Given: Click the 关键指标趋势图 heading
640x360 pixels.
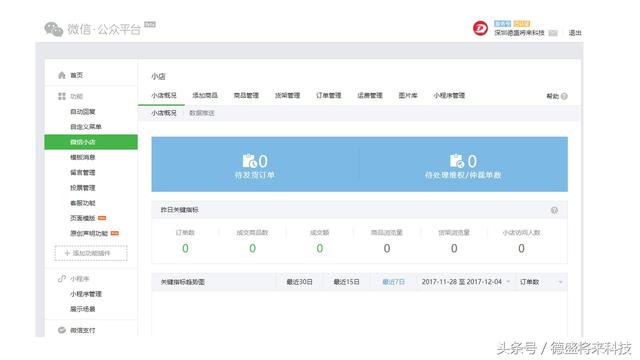Looking at the screenshot, I should pyautogui.click(x=182, y=282).
